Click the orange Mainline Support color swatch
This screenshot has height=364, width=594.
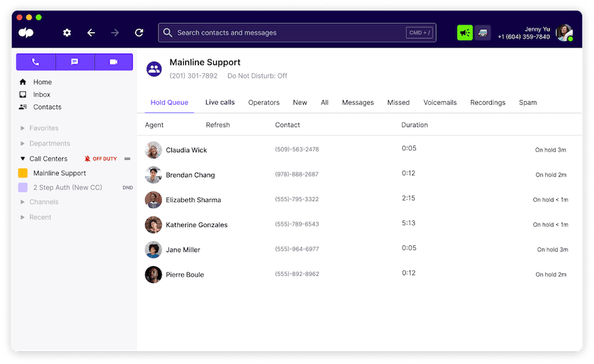point(23,173)
